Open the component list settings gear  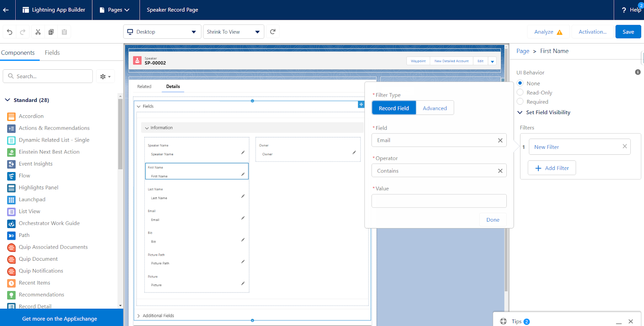(105, 76)
